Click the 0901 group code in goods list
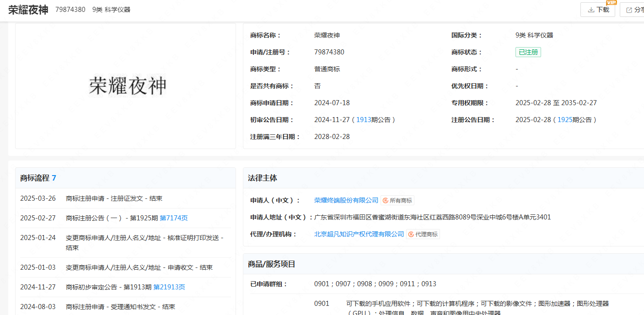Image resolution: width=644 pixels, height=315 pixels. [x=322, y=304]
